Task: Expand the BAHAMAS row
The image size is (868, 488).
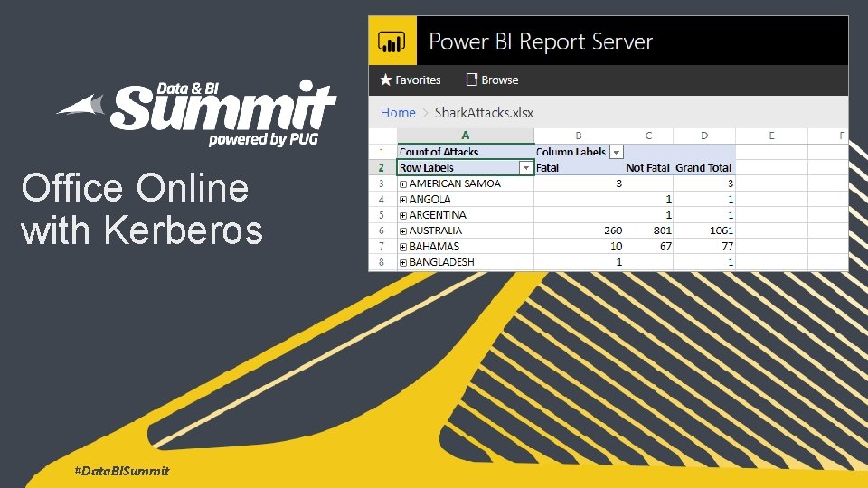Action: [x=403, y=247]
